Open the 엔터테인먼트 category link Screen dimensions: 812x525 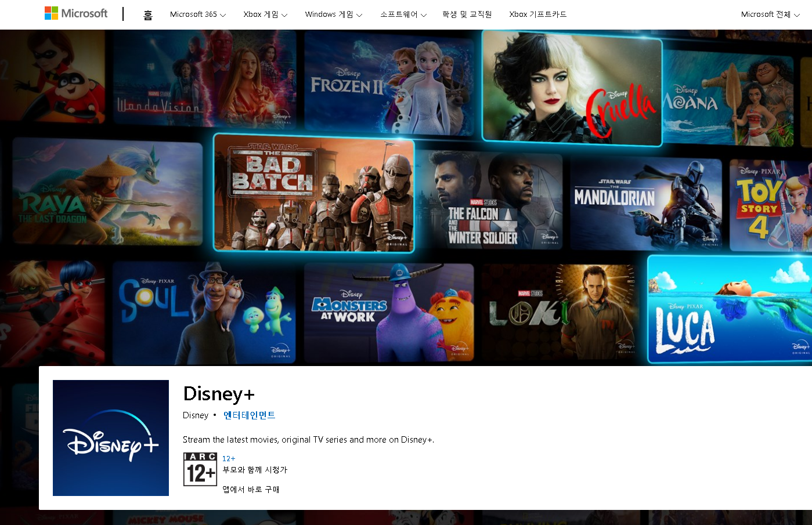(x=250, y=415)
